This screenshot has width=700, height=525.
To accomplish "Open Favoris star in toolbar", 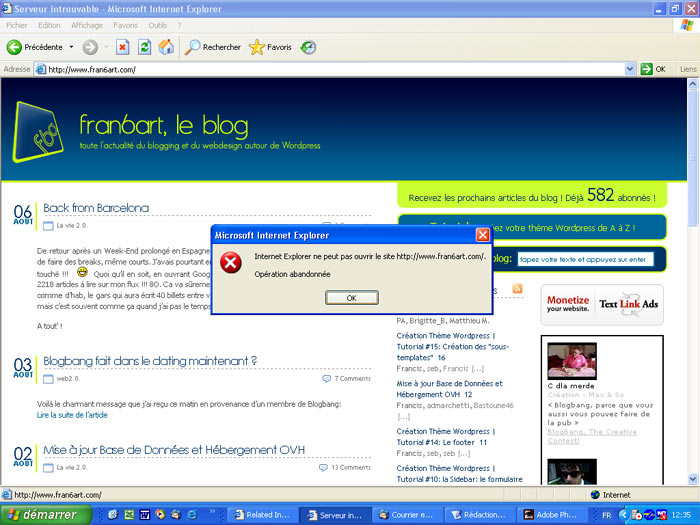I will point(257,47).
